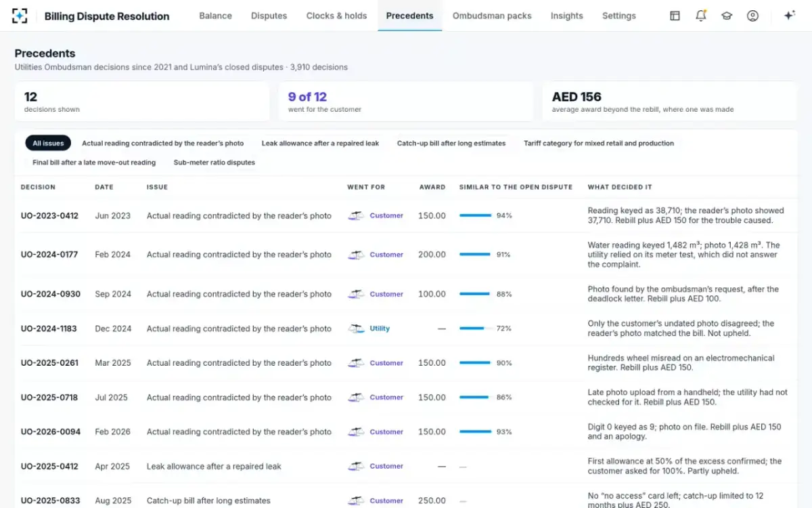Click the Billing Dispute Resolution app logo
The height and width of the screenshot is (508, 812).
[x=20, y=16]
